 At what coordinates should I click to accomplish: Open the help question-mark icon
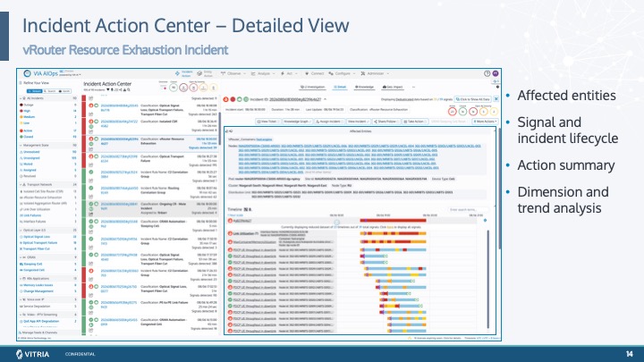487,73
